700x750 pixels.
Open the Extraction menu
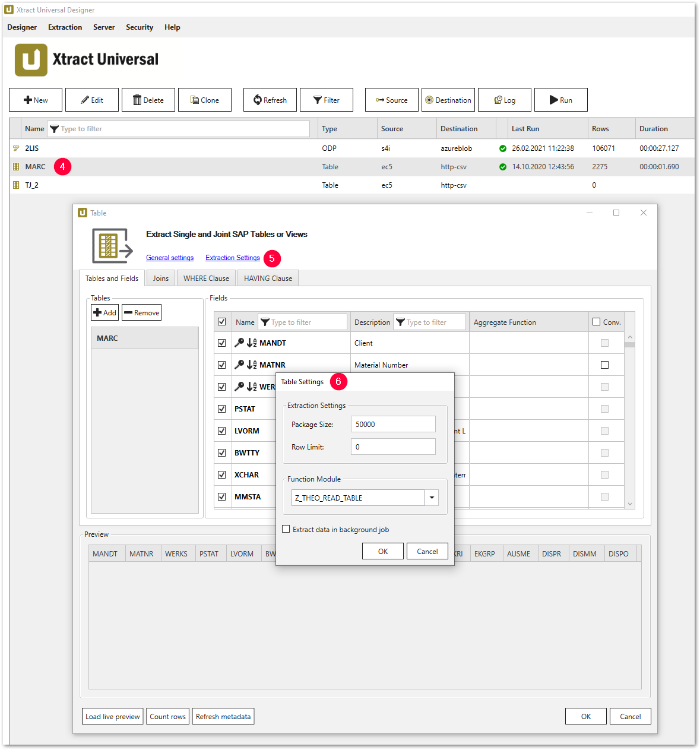[65, 27]
